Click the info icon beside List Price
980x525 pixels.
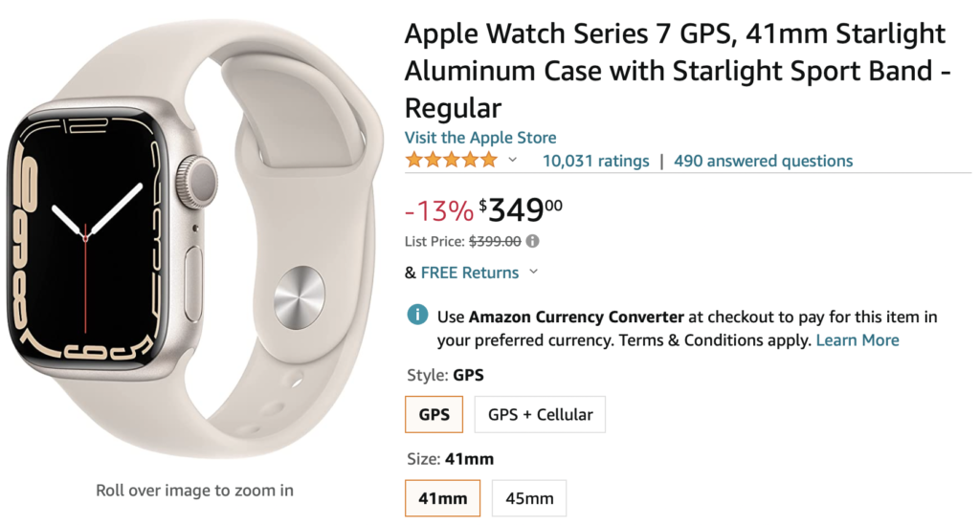click(533, 242)
